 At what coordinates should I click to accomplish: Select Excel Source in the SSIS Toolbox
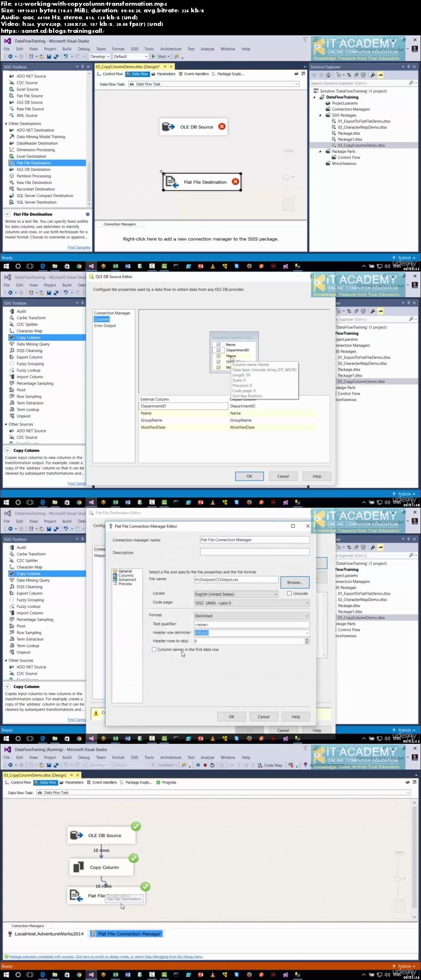[x=27, y=89]
